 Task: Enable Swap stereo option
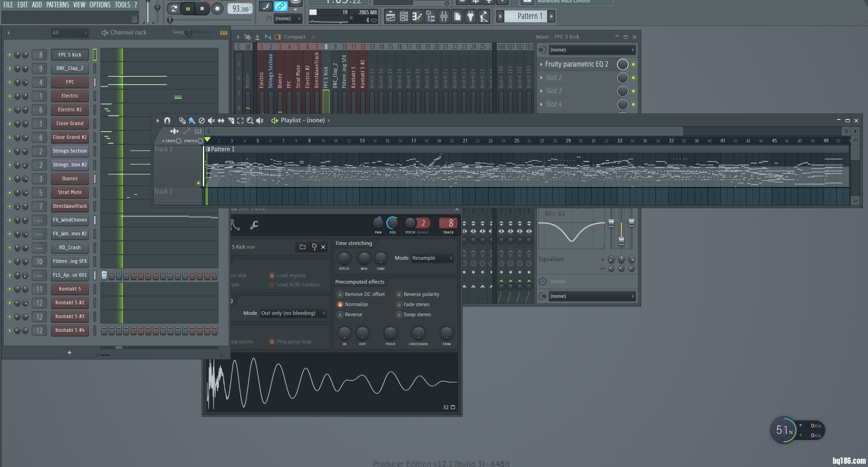399,314
